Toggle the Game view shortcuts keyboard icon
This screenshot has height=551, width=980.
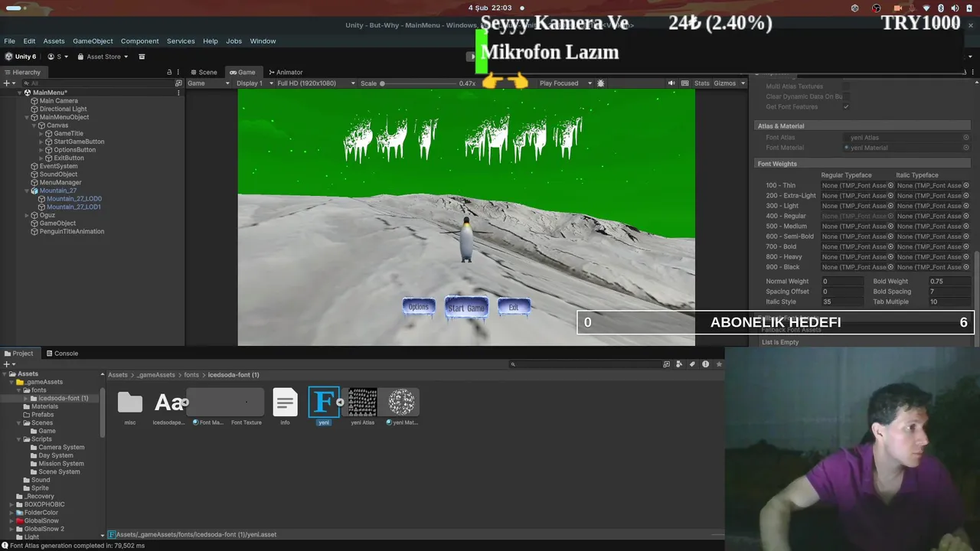(x=685, y=83)
